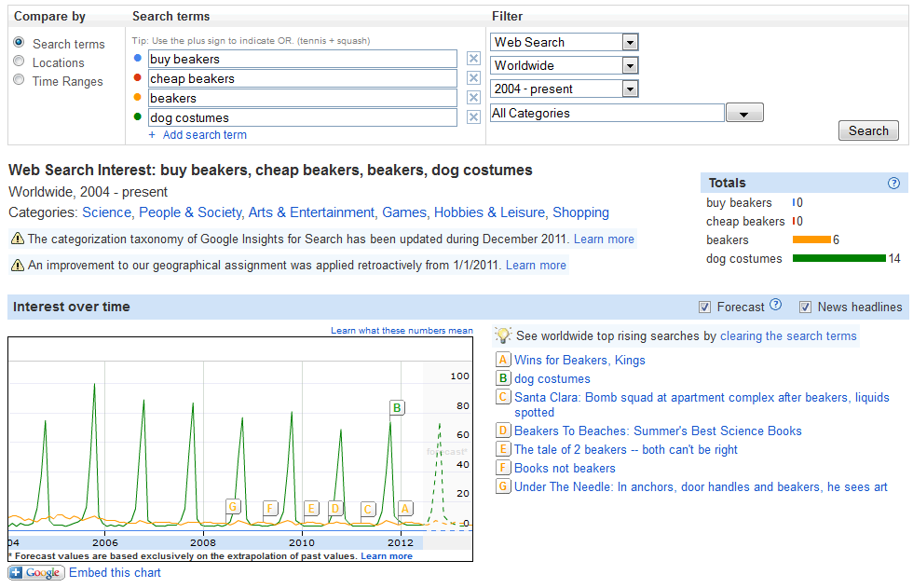This screenshot has width=913, height=588.
Task: Click the B news marker on chart
Action: pos(397,407)
